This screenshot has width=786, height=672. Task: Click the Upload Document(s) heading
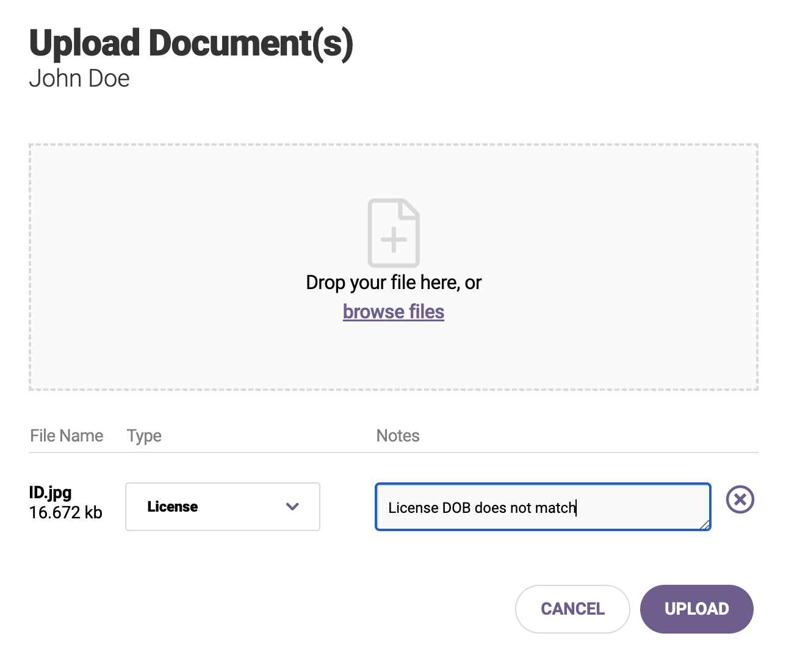click(x=191, y=44)
